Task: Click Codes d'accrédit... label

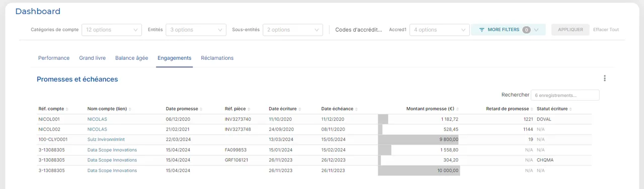Action: point(359,30)
